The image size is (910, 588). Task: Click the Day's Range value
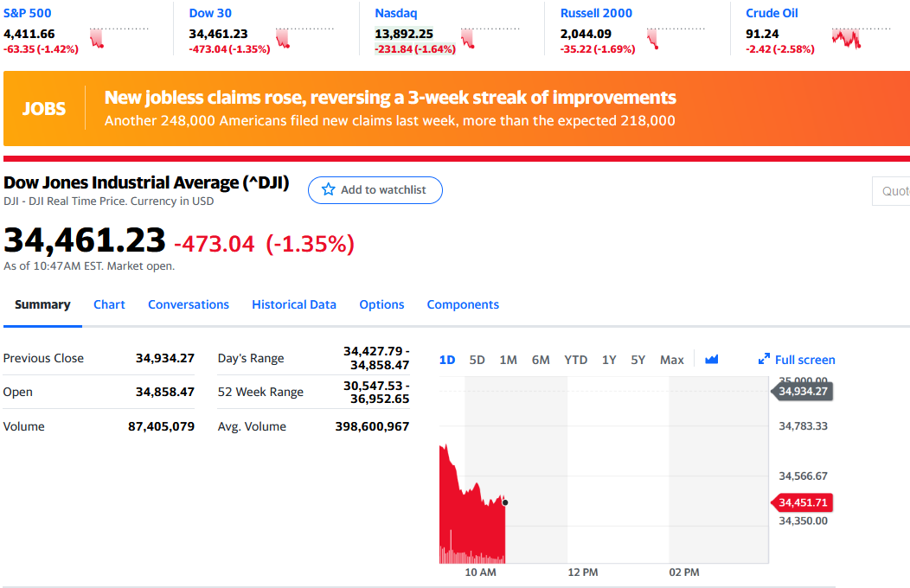coord(376,358)
